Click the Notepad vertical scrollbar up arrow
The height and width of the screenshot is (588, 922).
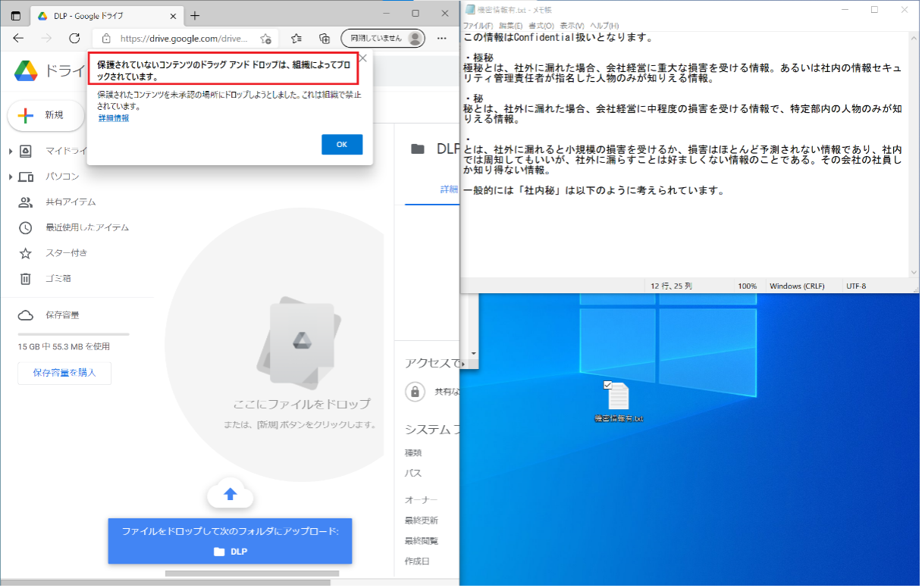pyautogui.click(x=914, y=39)
